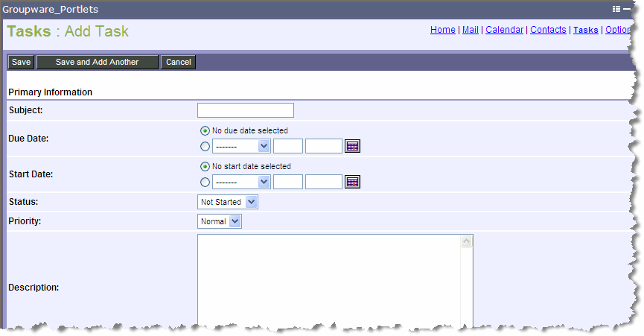Open the Priority dropdown showing Normal

pyautogui.click(x=220, y=221)
